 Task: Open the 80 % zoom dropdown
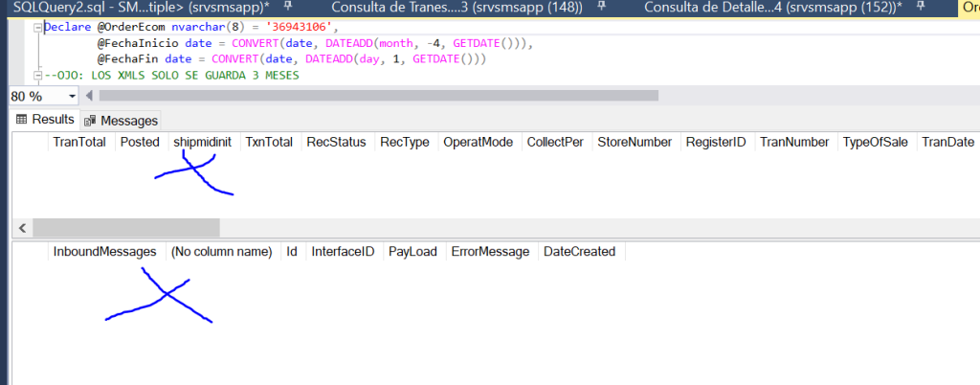coord(73,96)
